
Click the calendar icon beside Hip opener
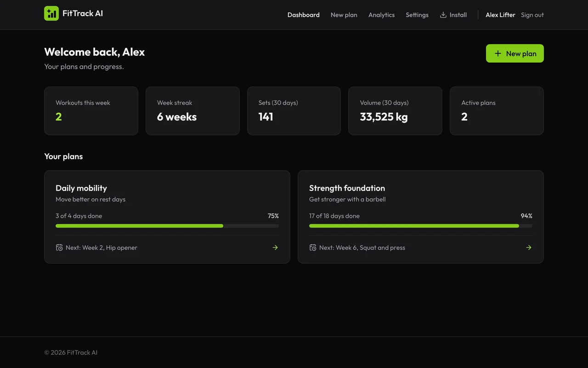click(x=59, y=247)
